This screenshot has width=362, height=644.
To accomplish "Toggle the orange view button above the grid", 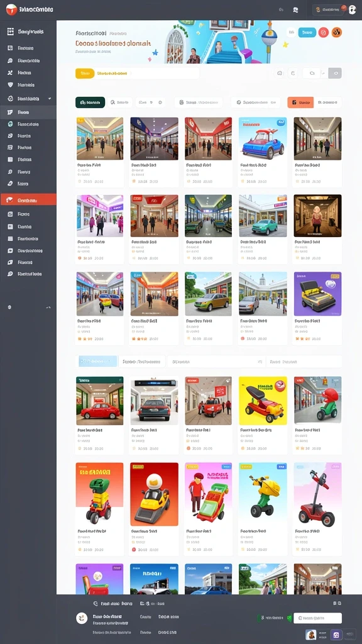I will click(x=300, y=103).
